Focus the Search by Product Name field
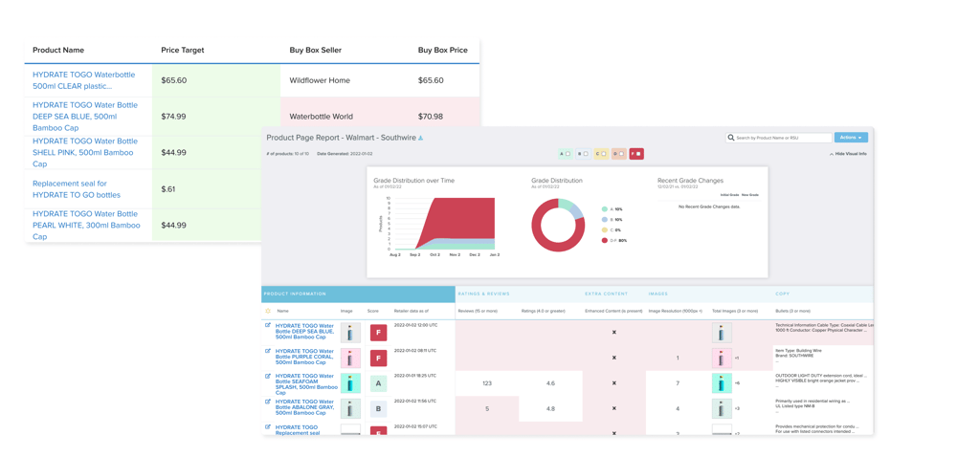The height and width of the screenshot is (457, 980). point(779,138)
